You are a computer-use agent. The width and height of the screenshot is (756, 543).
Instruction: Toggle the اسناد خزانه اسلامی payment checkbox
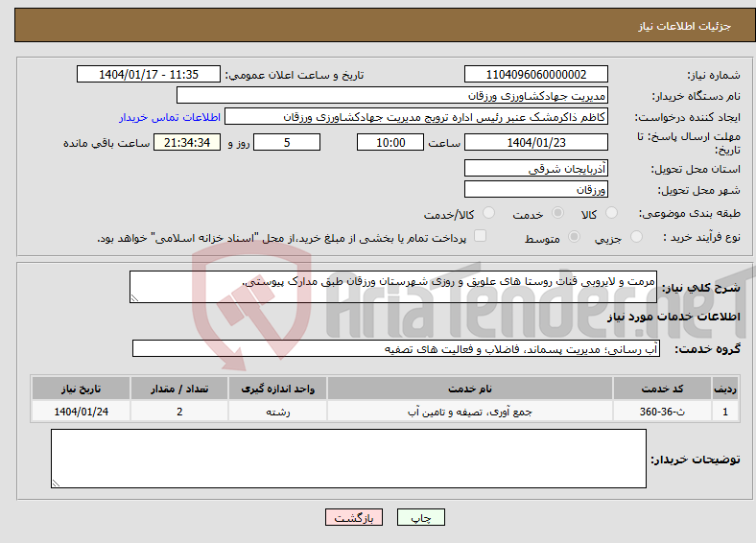tap(481, 235)
